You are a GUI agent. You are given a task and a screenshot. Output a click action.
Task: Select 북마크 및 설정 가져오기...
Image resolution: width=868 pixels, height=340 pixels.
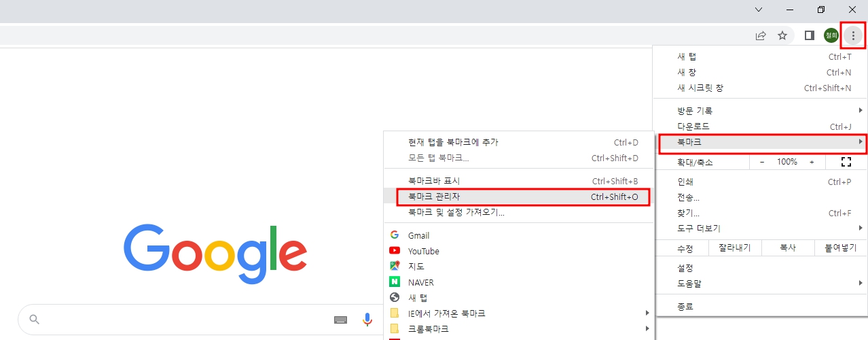(518, 212)
